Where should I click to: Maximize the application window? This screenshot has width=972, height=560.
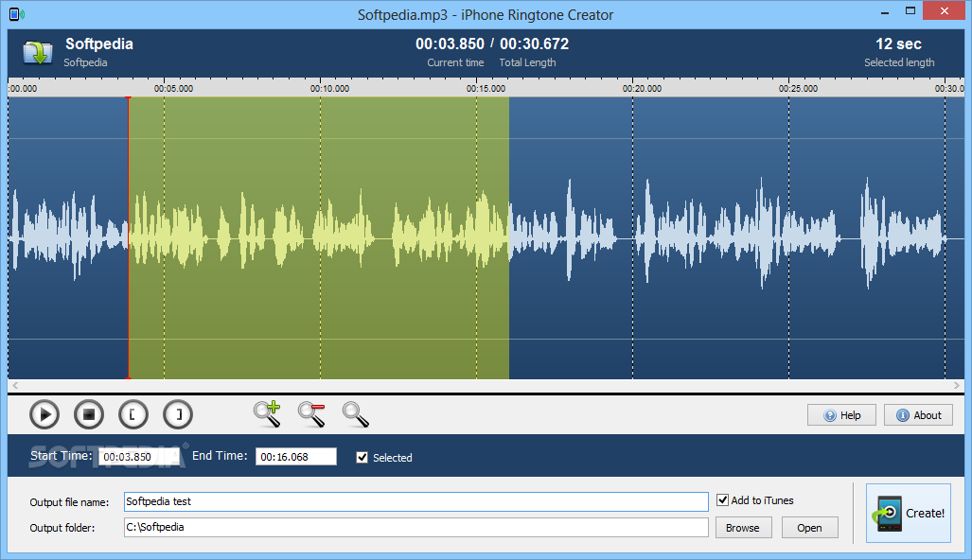[x=910, y=11]
